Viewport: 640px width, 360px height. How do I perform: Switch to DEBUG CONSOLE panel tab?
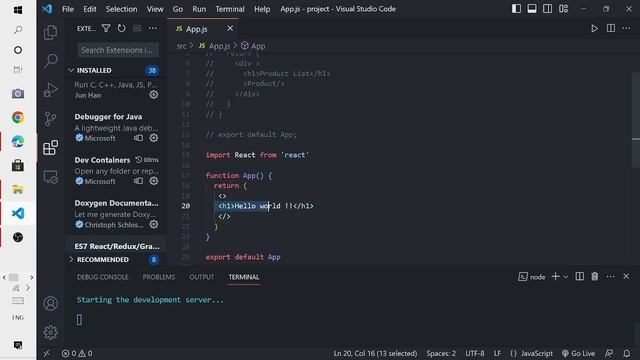click(x=102, y=277)
